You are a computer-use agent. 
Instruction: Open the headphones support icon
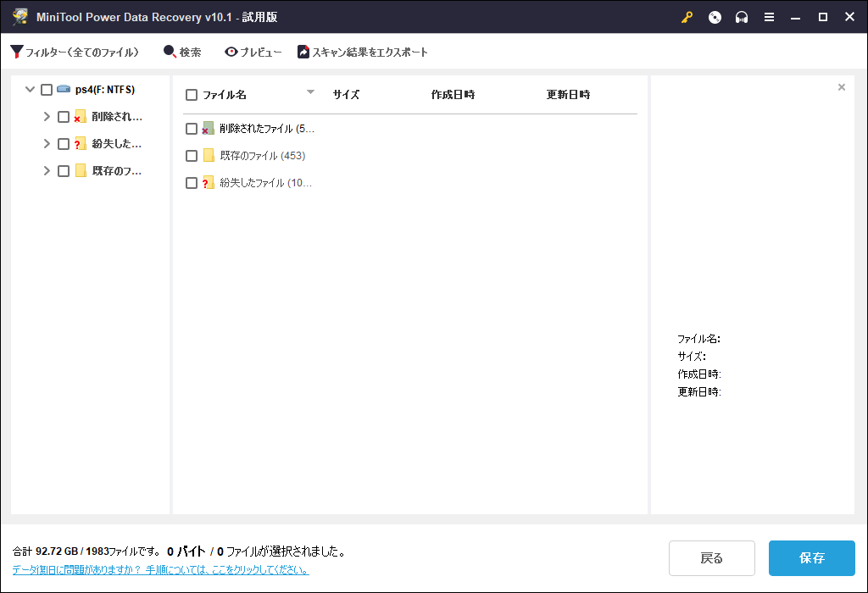click(x=742, y=16)
